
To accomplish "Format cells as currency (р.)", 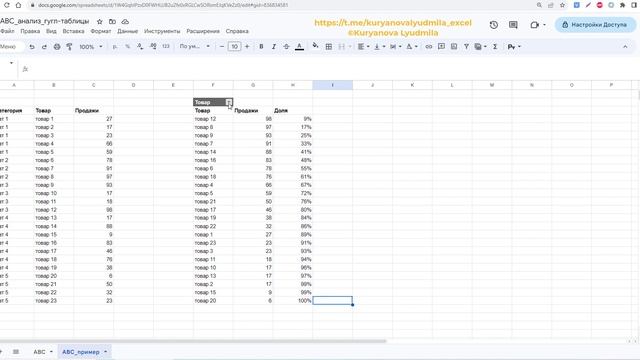I will tap(115, 47).
